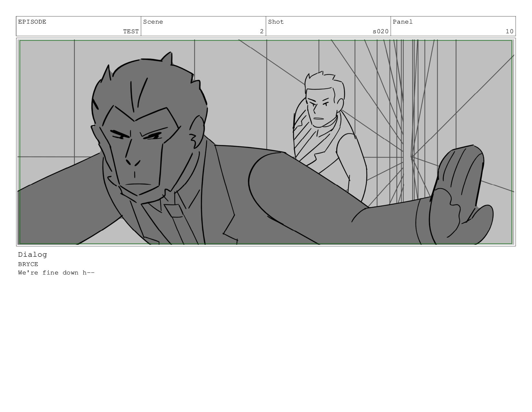This screenshot has width=532, height=412.
Task: Click the Panel header label
Action: pos(403,22)
